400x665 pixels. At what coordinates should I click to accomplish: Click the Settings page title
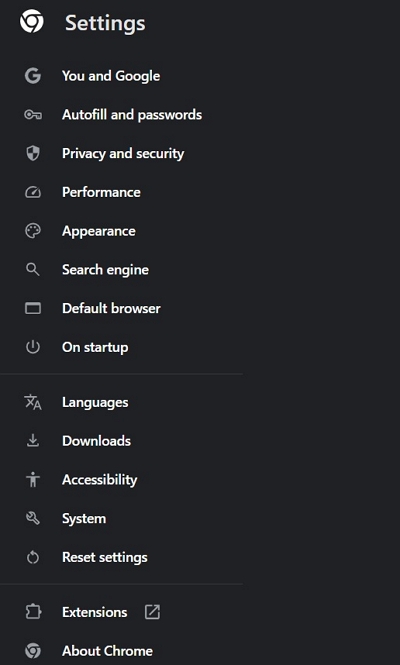click(105, 23)
